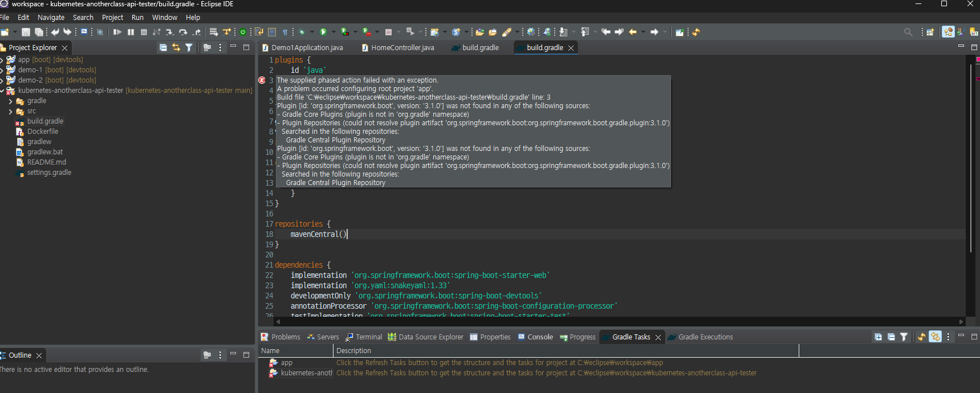Open the yellow Back arrow history dropdown
The height and width of the screenshot is (393, 980).
(643, 32)
